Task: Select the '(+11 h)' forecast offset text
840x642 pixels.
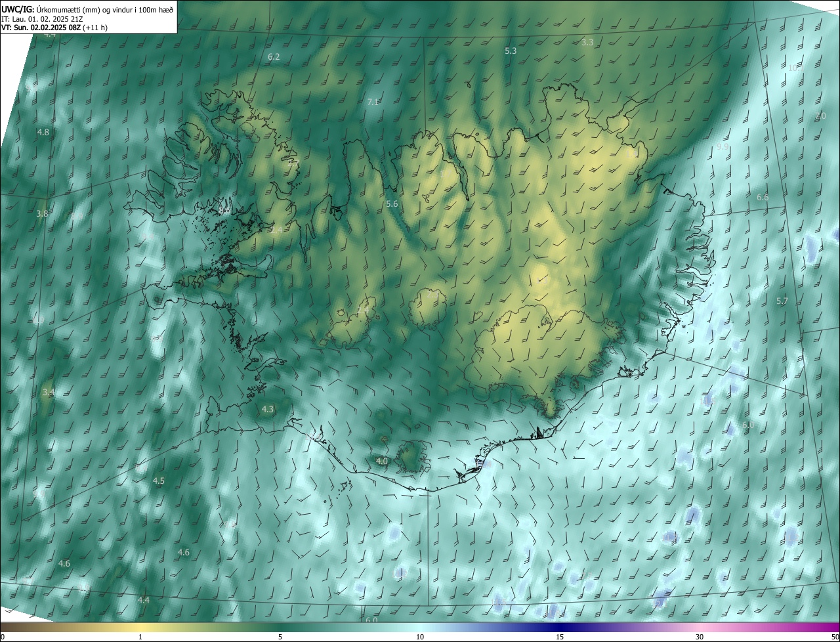Action: [x=94, y=28]
